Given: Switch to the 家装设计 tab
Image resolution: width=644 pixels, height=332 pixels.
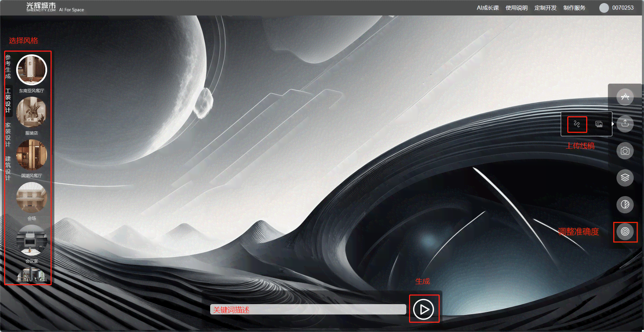Looking at the screenshot, I should pyautogui.click(x=8, y=135).
